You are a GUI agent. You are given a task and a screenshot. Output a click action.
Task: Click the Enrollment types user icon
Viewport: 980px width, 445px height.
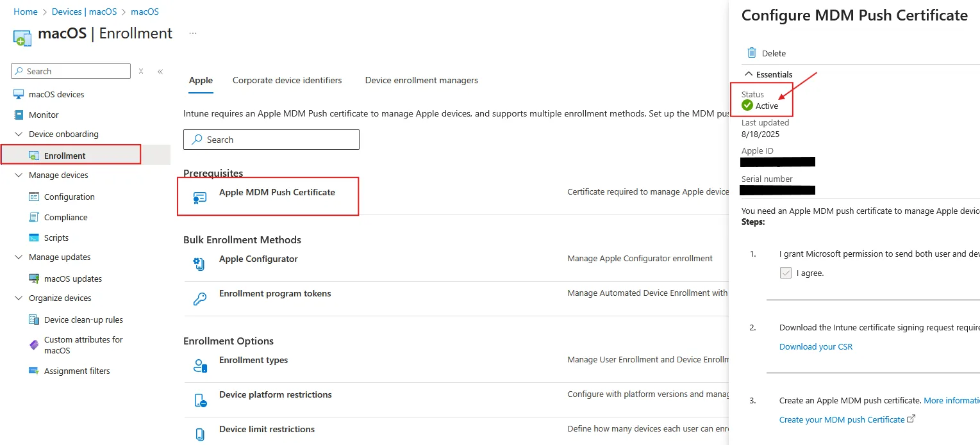point(200,366)
